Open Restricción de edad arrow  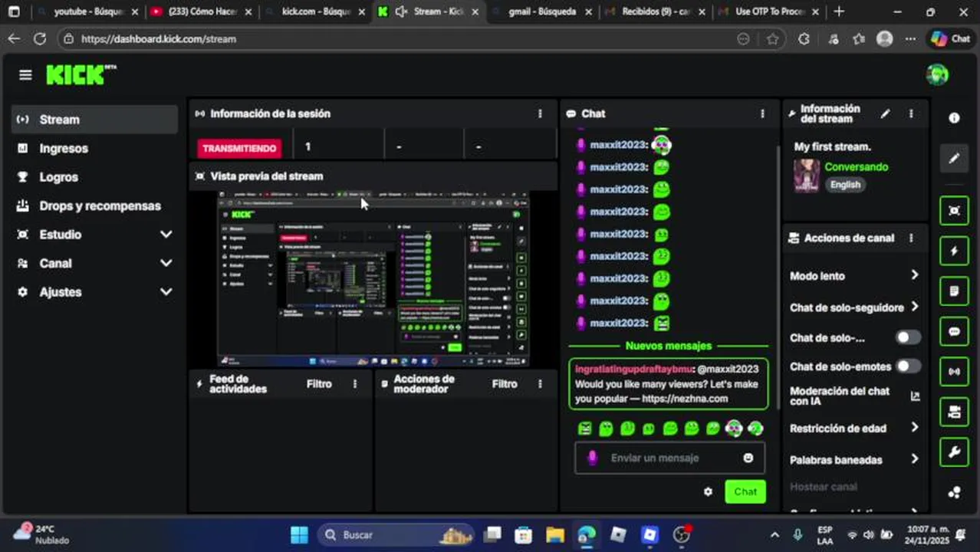[x=914, y=428]
